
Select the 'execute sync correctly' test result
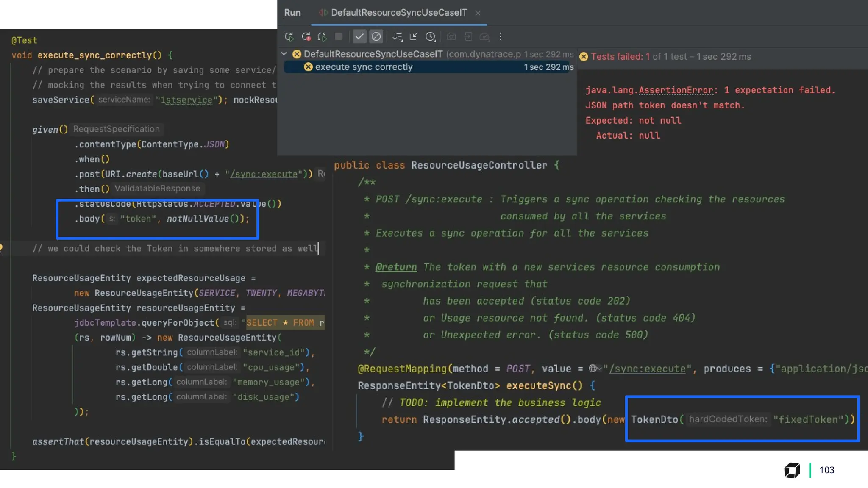[364, 67]
